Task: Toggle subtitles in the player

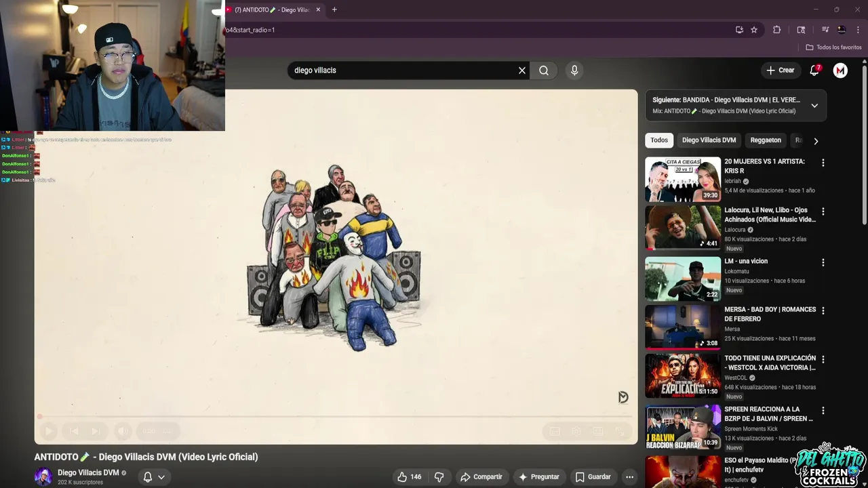Action: tap(555, 431)
